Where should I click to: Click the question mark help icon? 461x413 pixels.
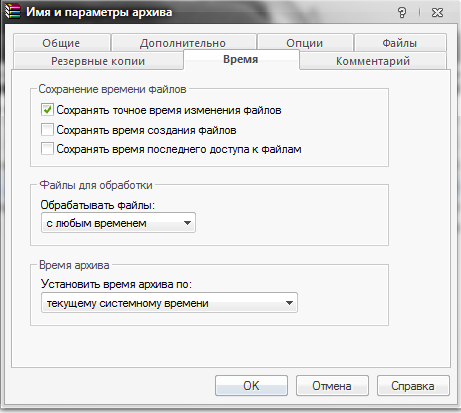[x=402, y=13]
